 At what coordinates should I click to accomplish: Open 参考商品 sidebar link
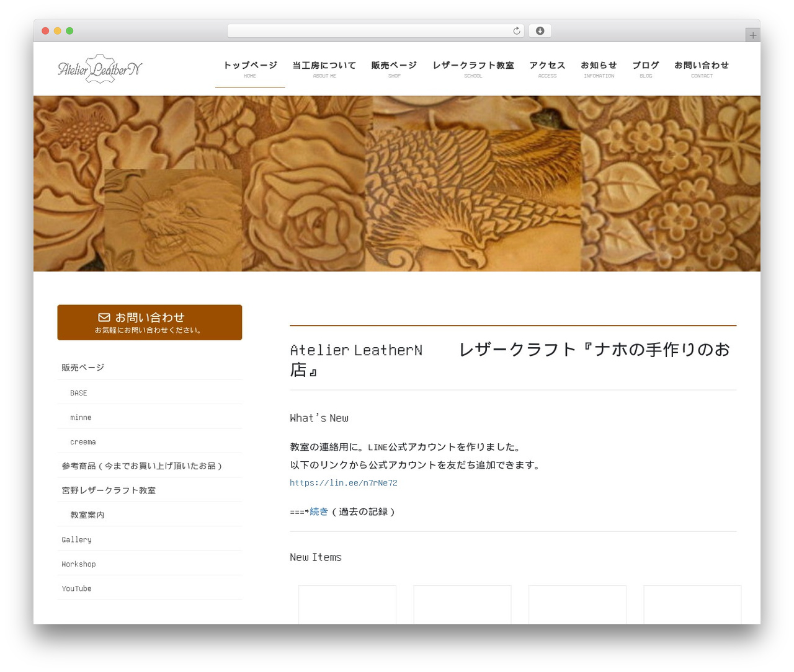[149, 466]
